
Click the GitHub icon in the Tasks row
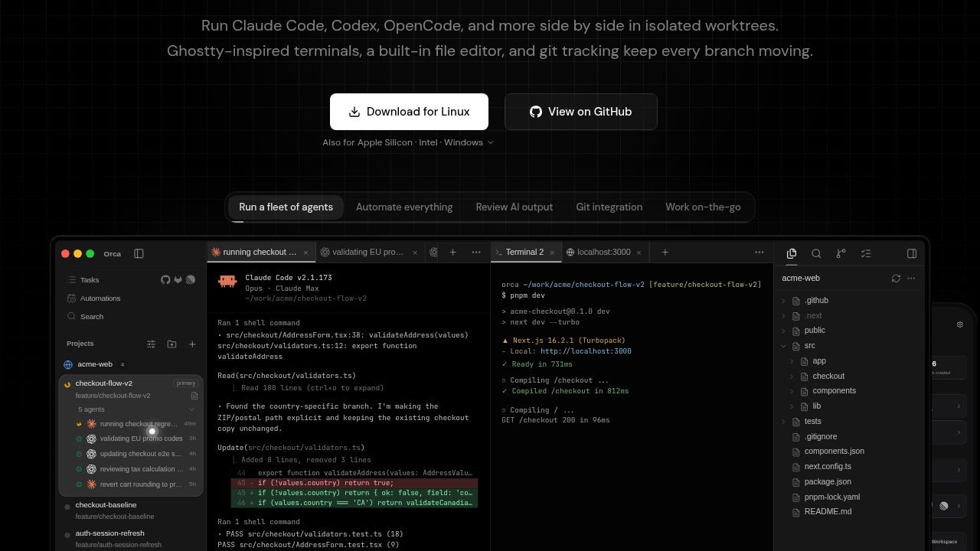click(x=165, y=280)
